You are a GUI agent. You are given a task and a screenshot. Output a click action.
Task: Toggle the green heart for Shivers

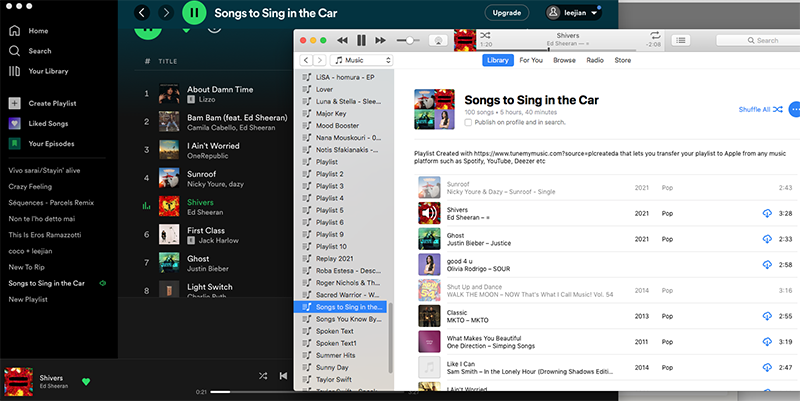click(86, 381)
